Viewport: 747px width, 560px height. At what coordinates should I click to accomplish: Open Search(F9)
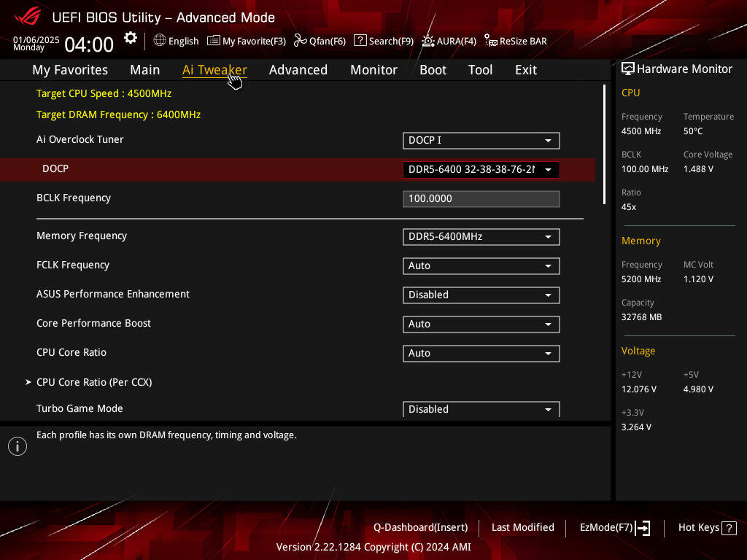384,41
